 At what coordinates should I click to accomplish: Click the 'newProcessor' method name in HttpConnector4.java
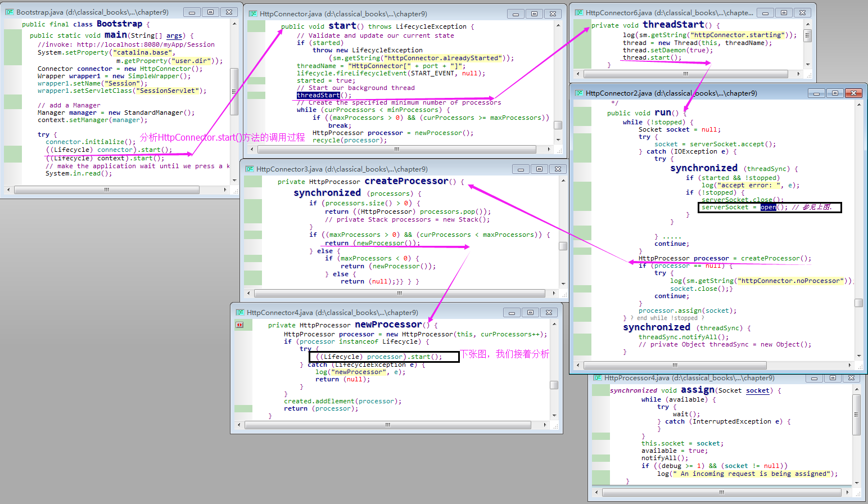tap(388, 325)
